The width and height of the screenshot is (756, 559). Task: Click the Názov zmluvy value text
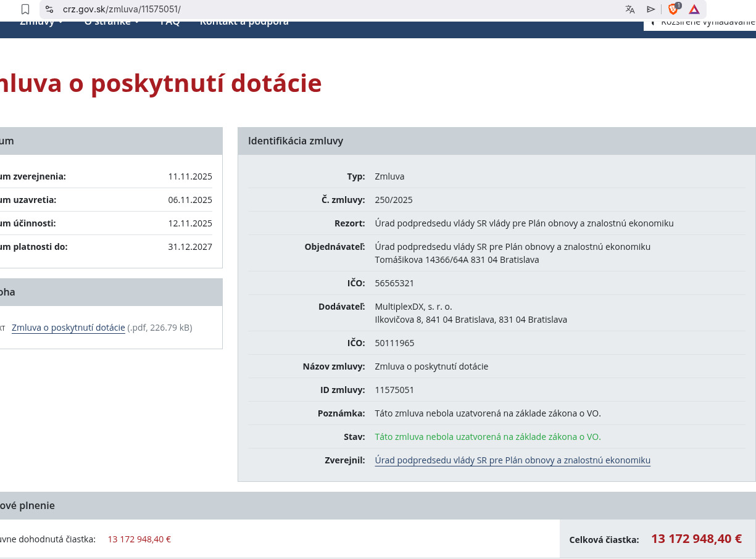pyautogui.click(x=431, y=366)
